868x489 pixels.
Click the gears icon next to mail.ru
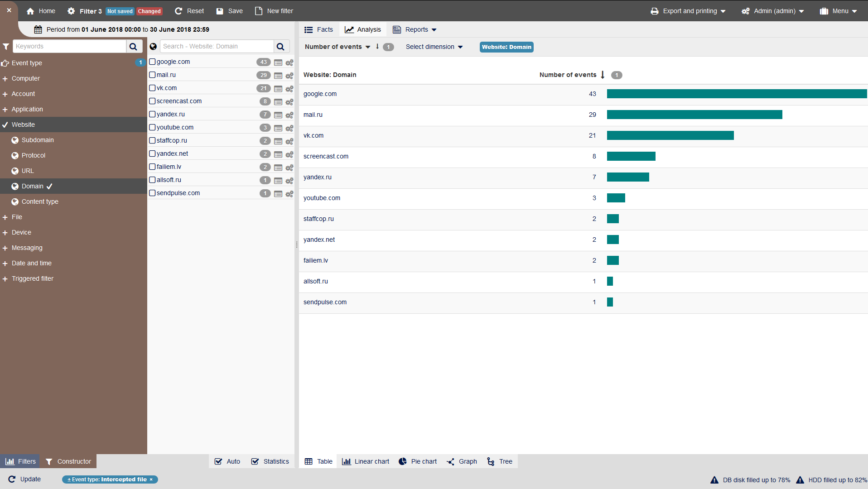[x=289, y=76]
